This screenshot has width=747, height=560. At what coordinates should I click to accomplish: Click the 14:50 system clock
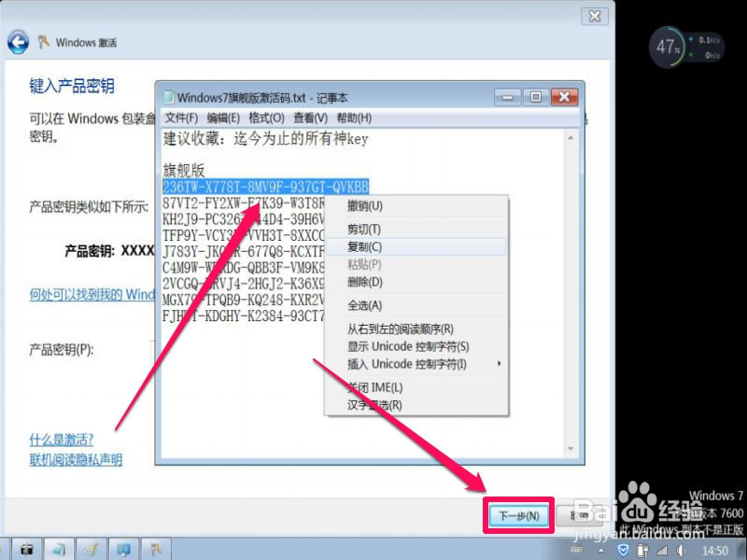[715, 551]
